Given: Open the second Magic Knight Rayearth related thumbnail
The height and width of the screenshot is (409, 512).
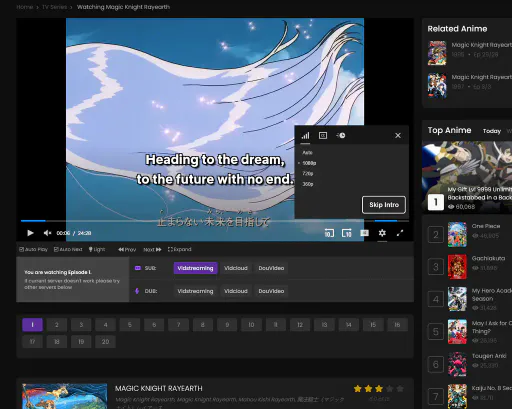Looking at the screenshot, I should coord(437,85).
